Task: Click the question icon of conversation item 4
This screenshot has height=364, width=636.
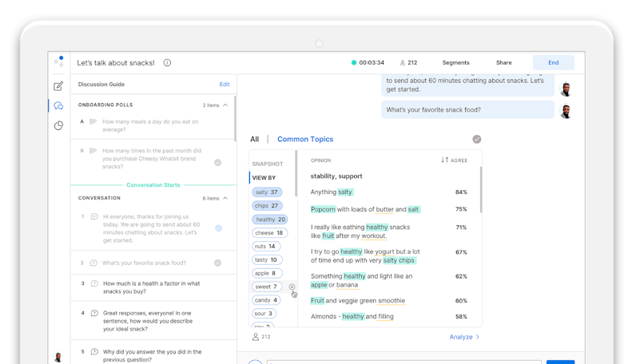Action: [94, 314]
